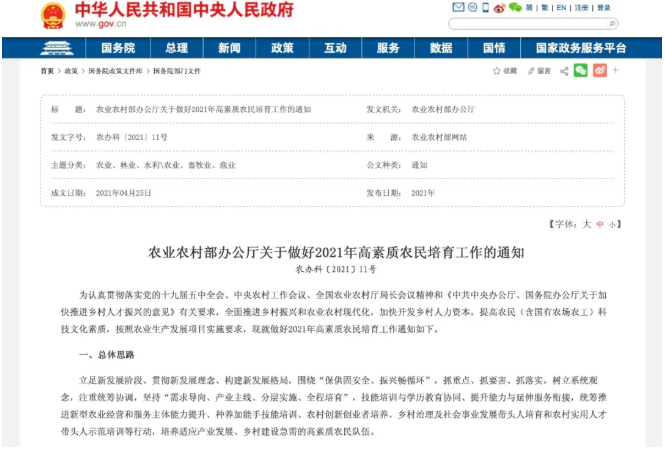Click the 农办科〔2021〕11号 value in info table
The height and width of the screenshot is (451, 665).
131,137
